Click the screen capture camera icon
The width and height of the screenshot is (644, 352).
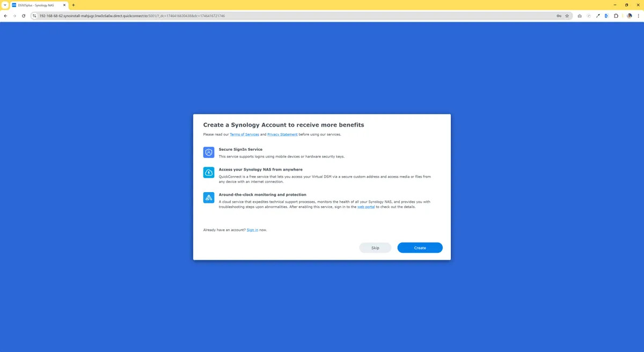tap(580, 16)
